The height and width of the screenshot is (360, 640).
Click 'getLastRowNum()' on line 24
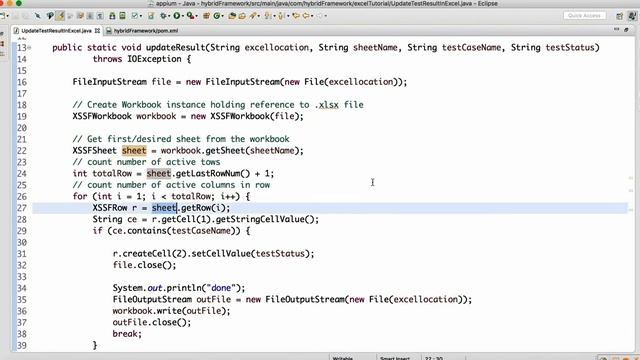(213, 173)
